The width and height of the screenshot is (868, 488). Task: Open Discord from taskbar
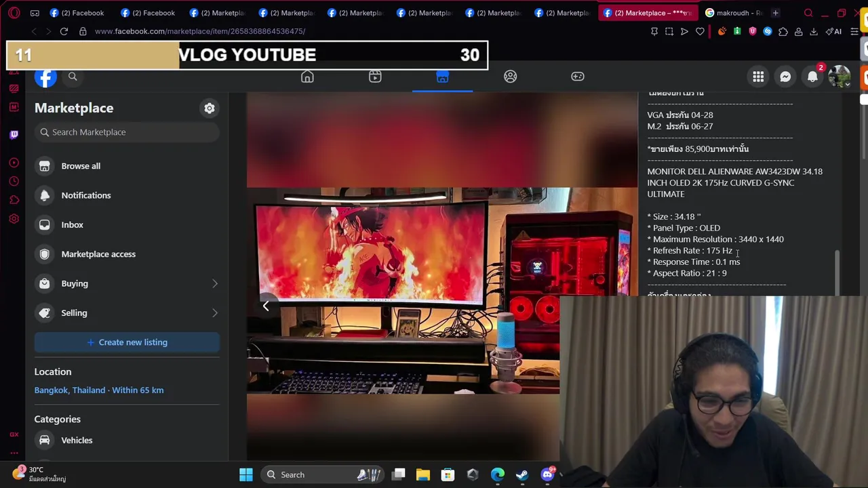547,474
